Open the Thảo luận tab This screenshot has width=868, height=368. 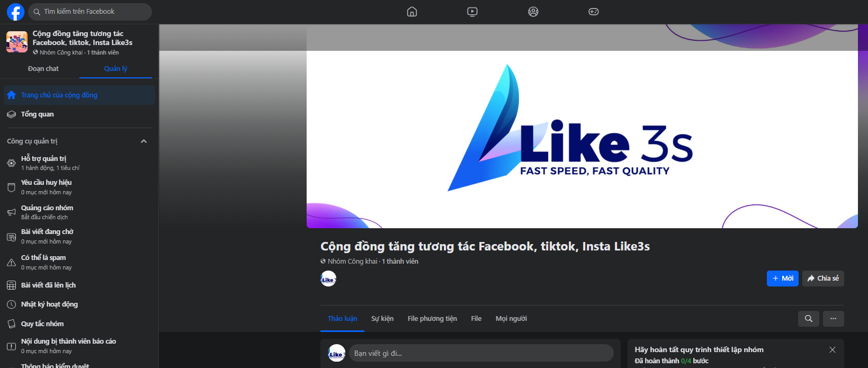pos(343,319)
